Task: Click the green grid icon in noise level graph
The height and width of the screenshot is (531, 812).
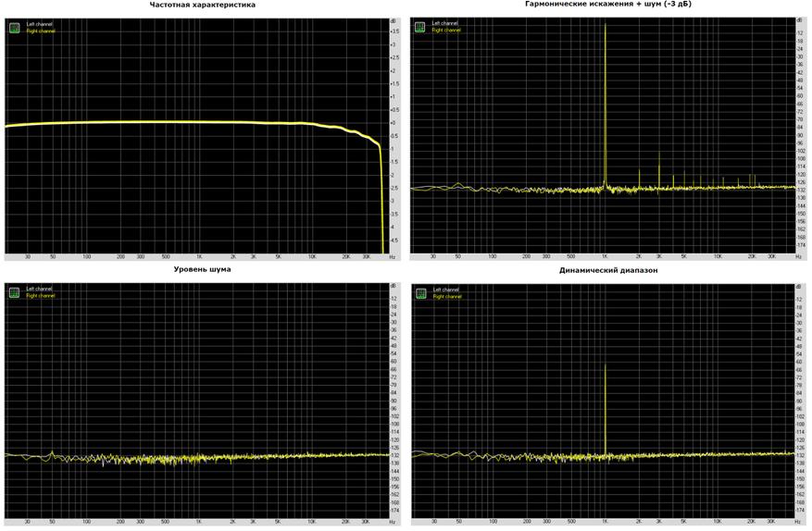Action: (14, 292)
